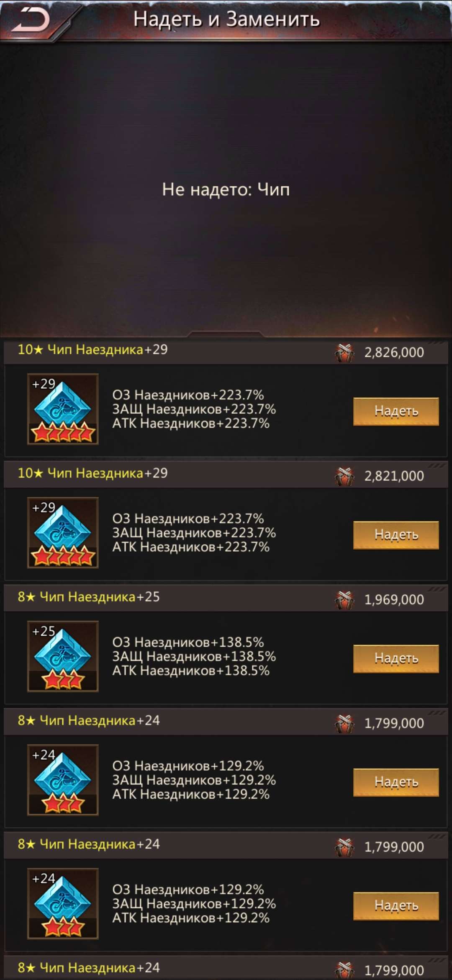Screen dimensions: 452x980
Task: Click stats text showing +138.5% bonuses
Action: tap(194, 656)
